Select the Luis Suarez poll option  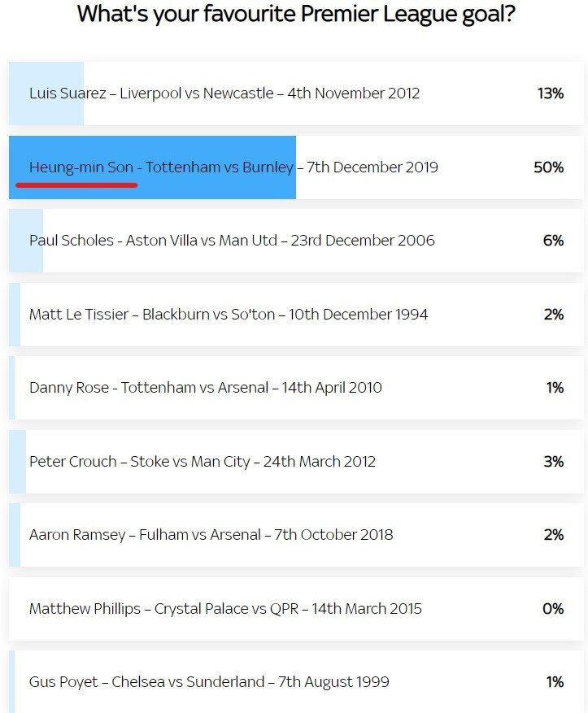296,93
